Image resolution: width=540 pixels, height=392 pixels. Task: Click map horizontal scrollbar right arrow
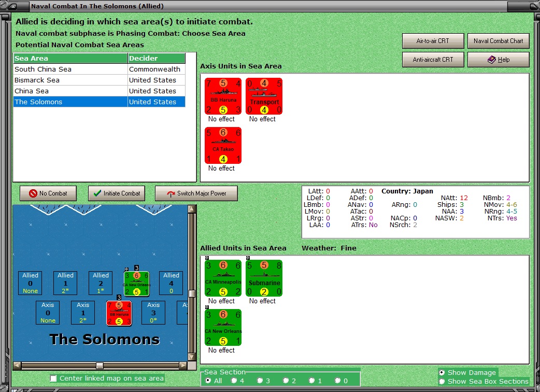pyautogui.click(x=183, y=366)
